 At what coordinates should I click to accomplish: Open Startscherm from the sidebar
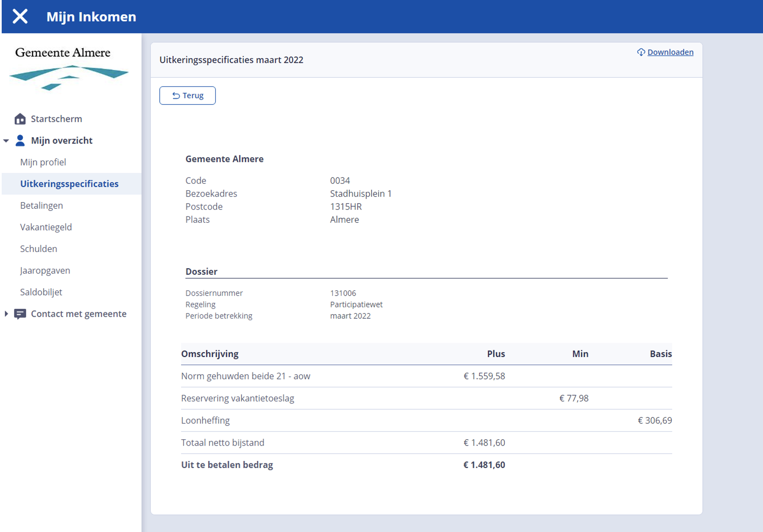pyautogui.click(x=56, y=119)
